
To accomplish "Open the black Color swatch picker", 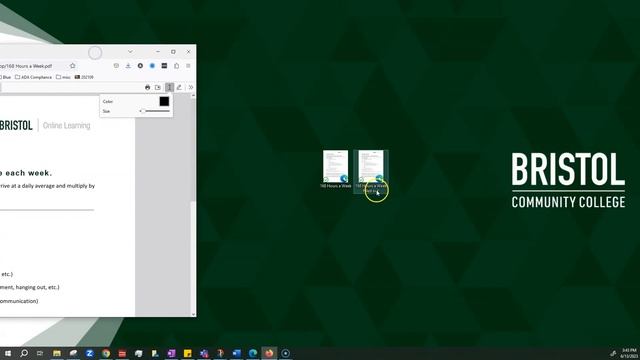I will pyautogui.click(x=164, y=101).
